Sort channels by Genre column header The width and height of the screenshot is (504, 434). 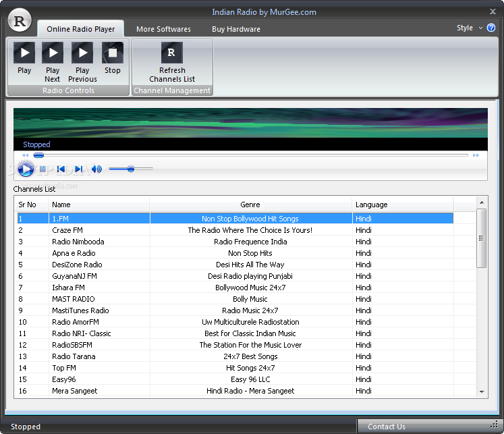250,205
